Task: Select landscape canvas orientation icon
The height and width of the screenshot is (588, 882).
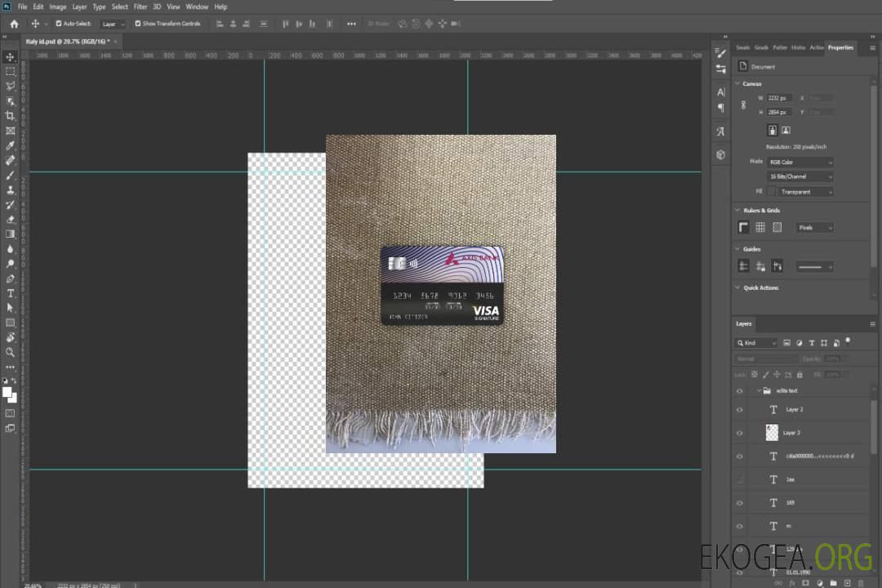Action: click(x=786, y=130)
